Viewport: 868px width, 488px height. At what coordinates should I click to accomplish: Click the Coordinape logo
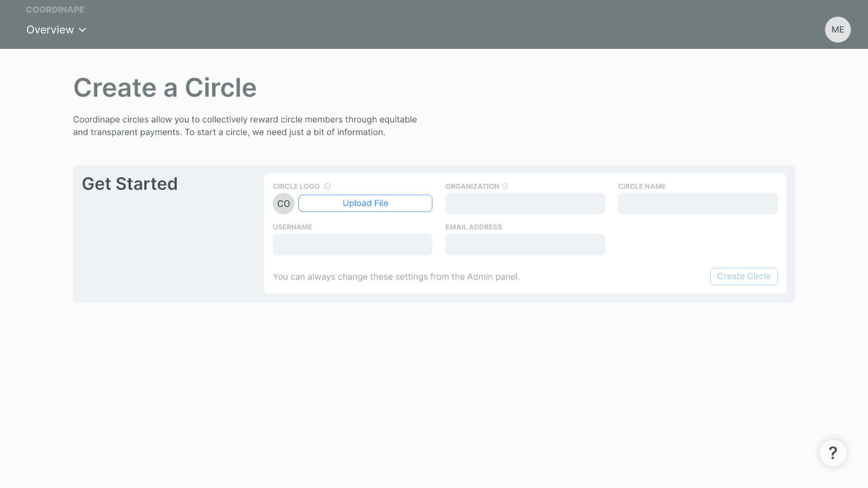55,9
